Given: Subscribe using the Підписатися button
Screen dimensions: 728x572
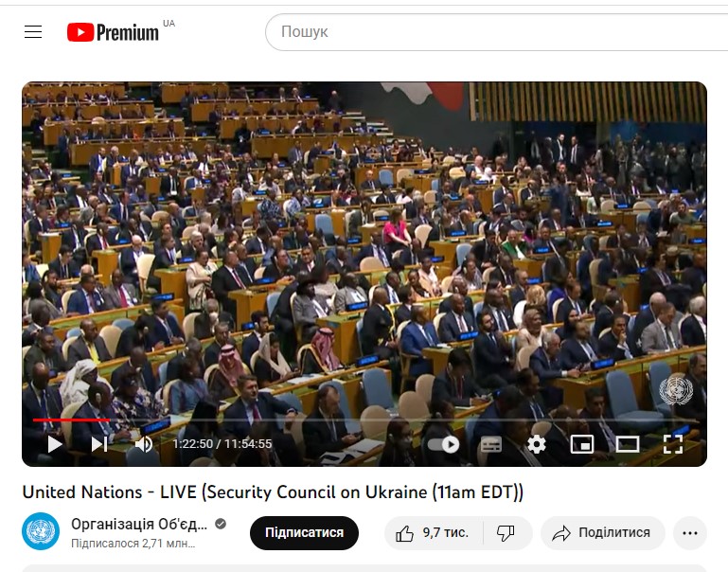Looking at the screenshot, I should point(304,532).
